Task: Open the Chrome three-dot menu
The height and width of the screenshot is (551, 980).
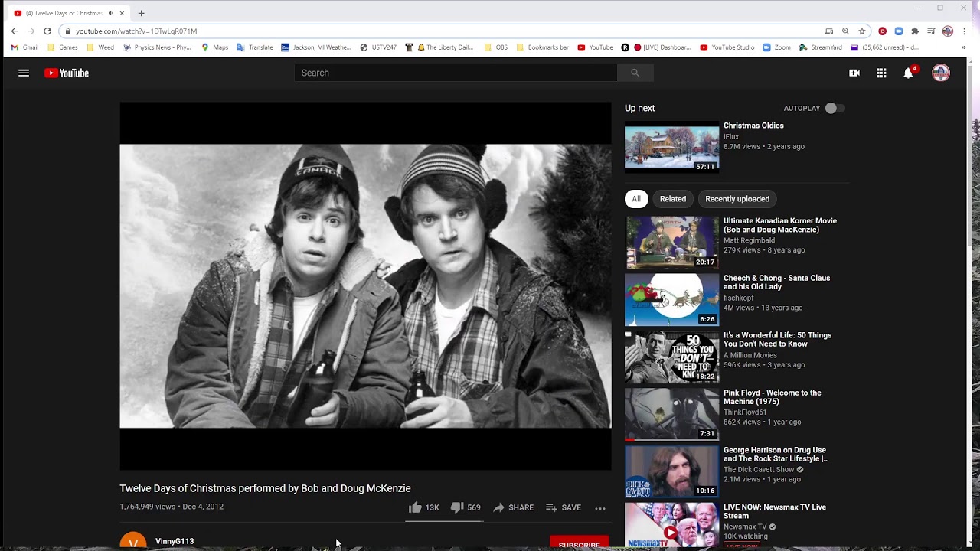Action: coord(965,31)
